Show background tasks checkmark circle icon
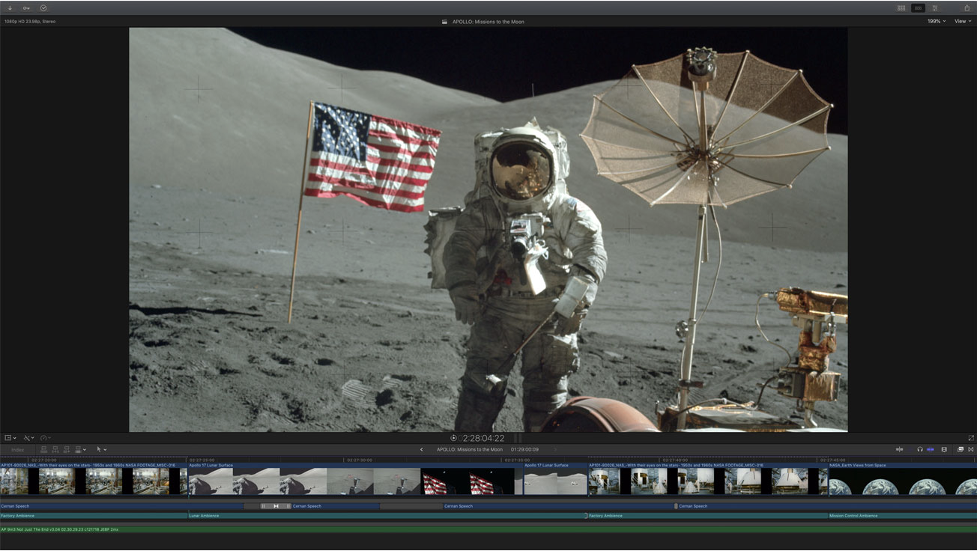 point(43,8)
